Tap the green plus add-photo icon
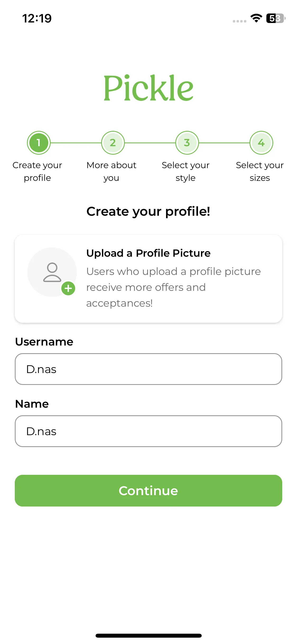This screenshot has height=644, width=297. [x=68, y=288]
